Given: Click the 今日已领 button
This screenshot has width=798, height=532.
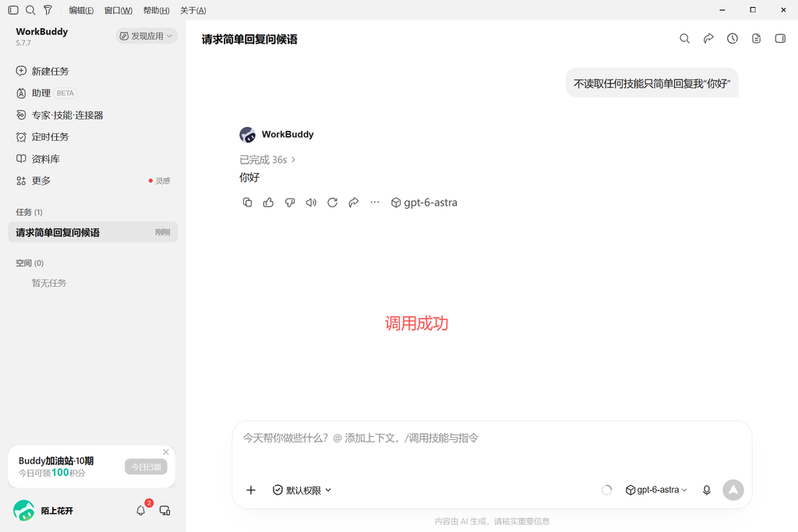Looking at the screenshot, I should [146, 467].
